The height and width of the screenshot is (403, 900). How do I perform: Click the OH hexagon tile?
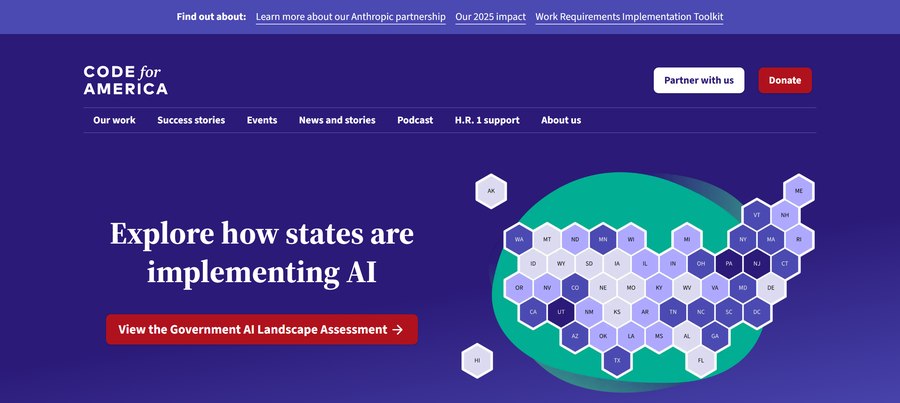701,264
